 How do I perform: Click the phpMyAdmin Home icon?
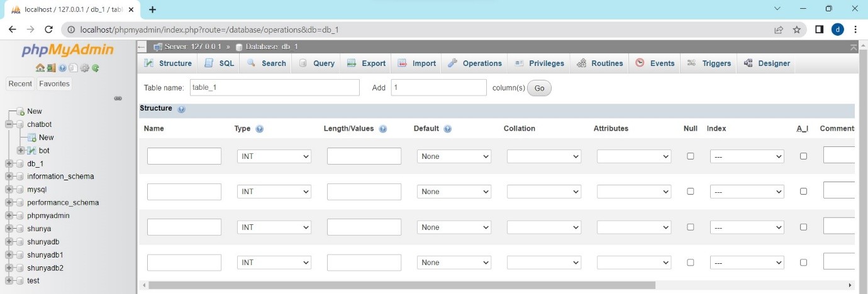40,68
